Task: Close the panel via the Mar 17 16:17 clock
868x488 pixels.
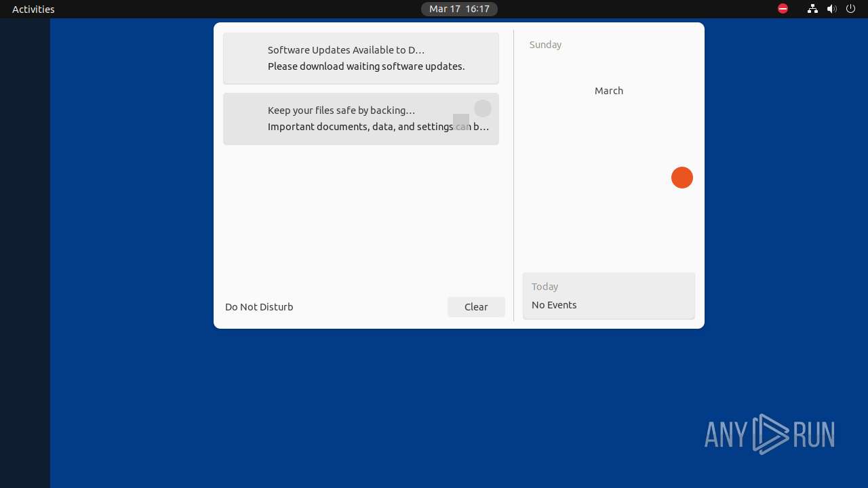Action: pyautogui.click(x=459, y=9)
